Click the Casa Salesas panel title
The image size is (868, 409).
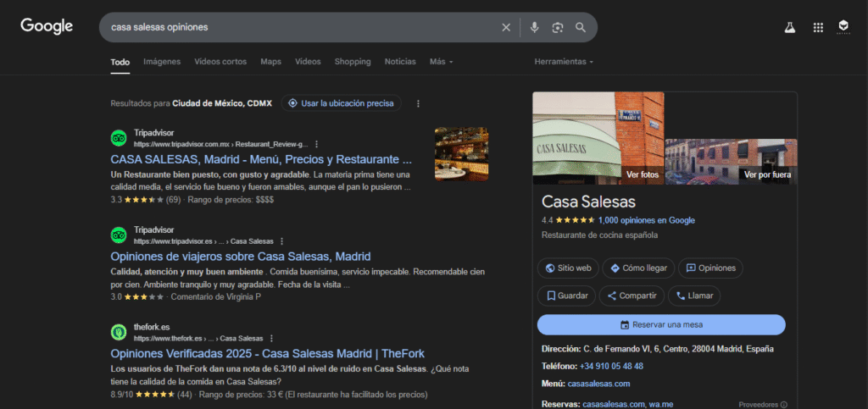pos(588,202)
